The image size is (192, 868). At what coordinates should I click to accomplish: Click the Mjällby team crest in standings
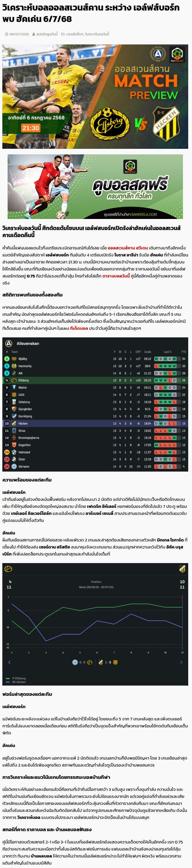(x=14, y=359)
